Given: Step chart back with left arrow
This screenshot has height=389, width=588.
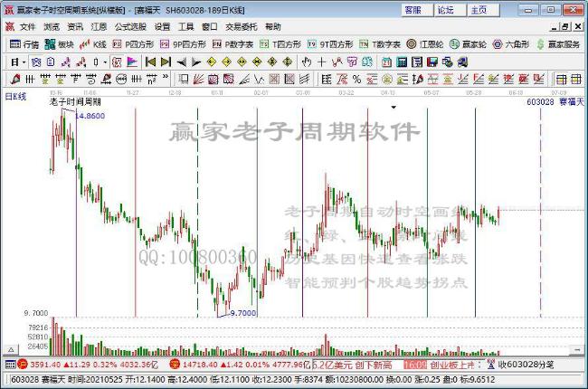Looking at the screenshot, I should pyautogui.click(x=182, y=62).
